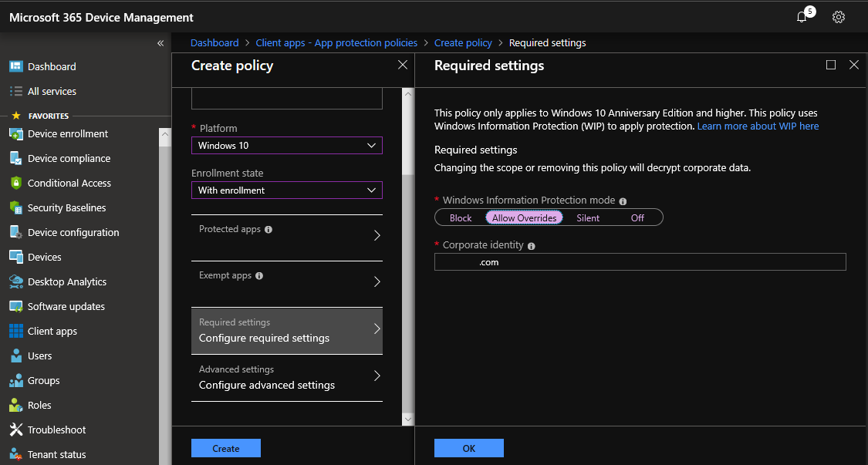Close the Required settings blade
The height and width of the screenshot is (465, 868).
(x=853, y=65)
